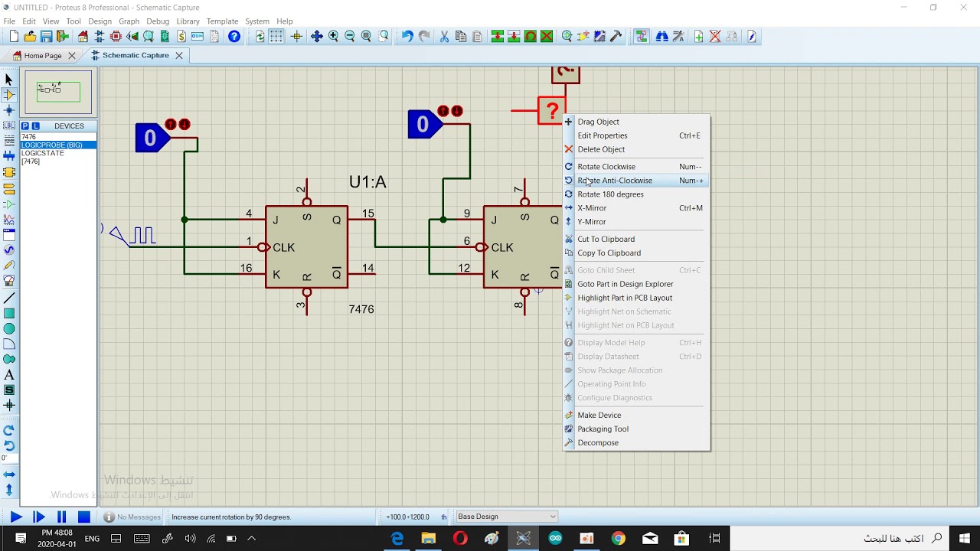Click the binoculars search icon
The height and width of the screenshot is (551, 980).
pos(661,36)
